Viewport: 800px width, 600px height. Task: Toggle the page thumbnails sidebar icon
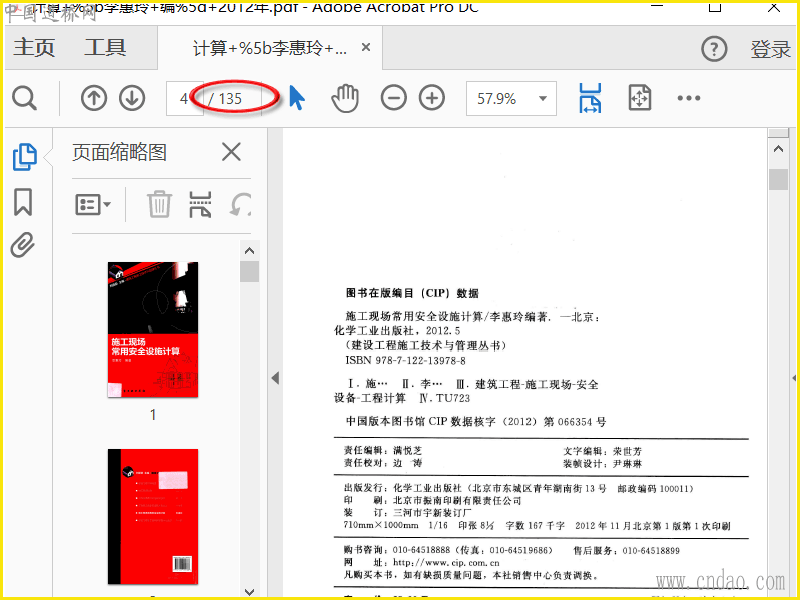pyautogui.click(x=24, y=157)
